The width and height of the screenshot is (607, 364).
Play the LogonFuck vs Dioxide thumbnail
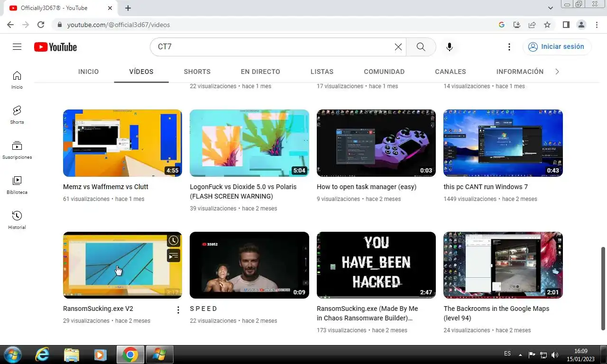249,143
